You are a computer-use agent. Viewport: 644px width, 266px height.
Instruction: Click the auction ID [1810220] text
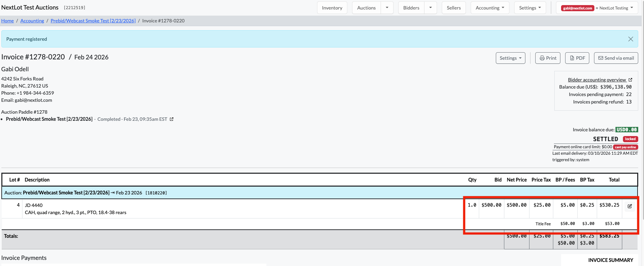click(x=156, y=193)
